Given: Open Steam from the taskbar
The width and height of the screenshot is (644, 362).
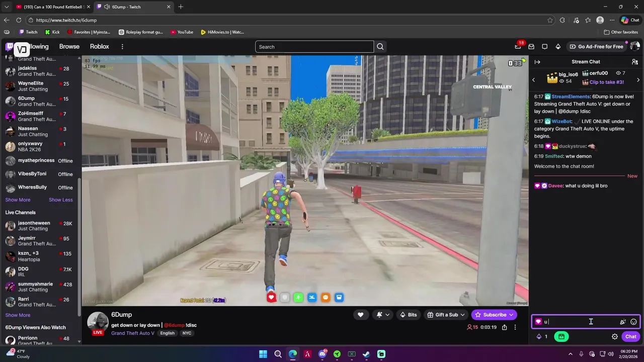Looking at the screenshot, I should (367, 354).
